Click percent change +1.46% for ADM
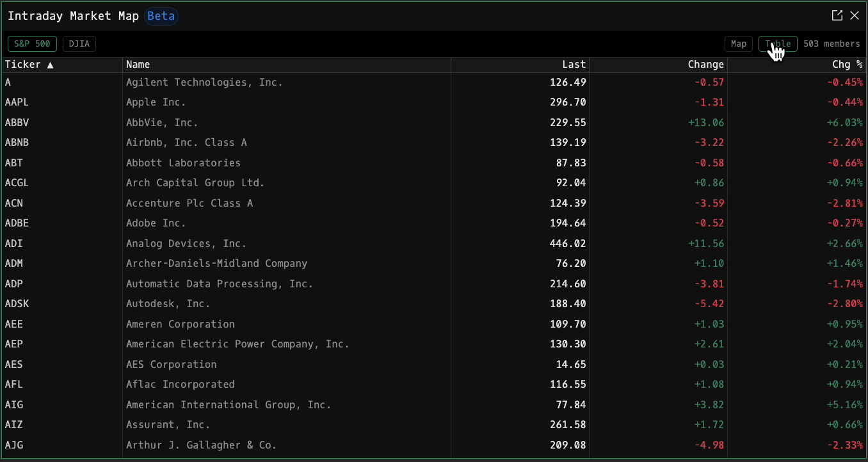 coord(845,264)
